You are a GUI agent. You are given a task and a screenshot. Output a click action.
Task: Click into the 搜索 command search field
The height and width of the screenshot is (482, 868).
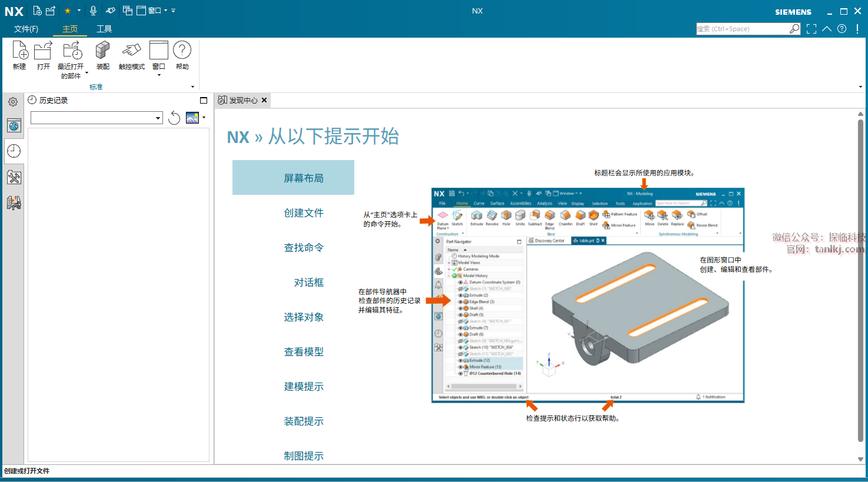point(741,29)
